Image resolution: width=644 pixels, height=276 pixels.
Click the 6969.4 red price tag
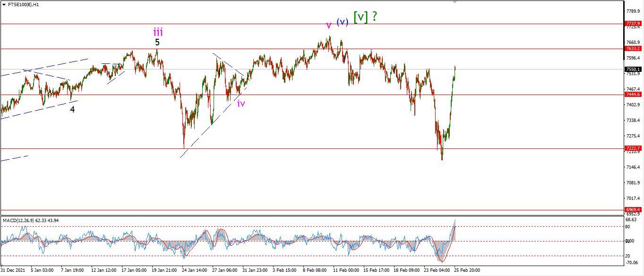(x=633, y=209)
